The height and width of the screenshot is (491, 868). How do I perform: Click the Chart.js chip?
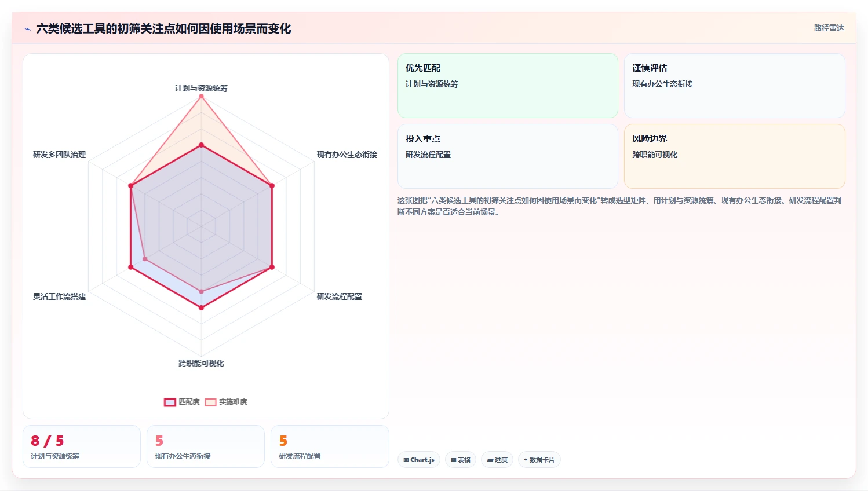(419, 460)
